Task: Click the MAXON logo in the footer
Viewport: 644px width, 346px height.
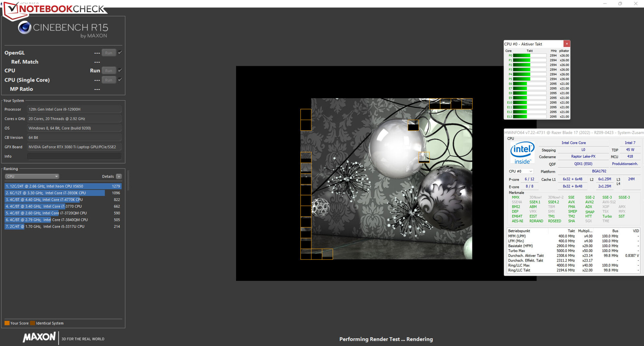Action: click(39, 337)
